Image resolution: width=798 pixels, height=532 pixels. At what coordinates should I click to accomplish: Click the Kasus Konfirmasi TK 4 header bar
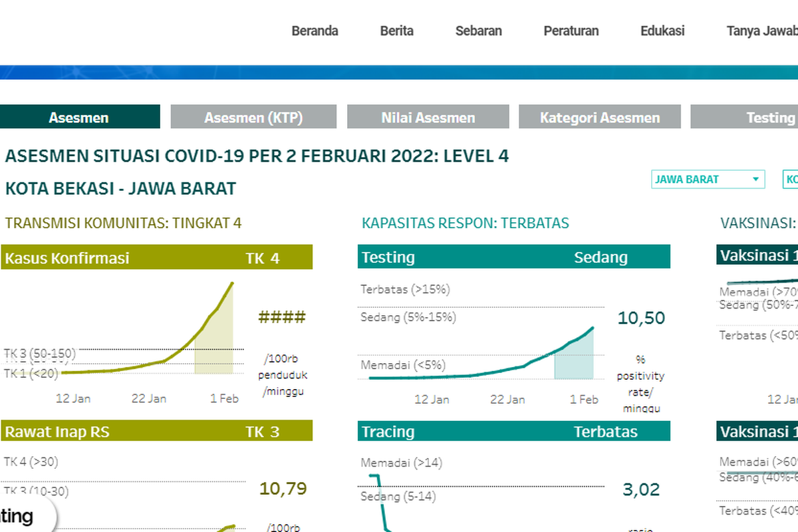pyautogui.click(x=158, y=258)
